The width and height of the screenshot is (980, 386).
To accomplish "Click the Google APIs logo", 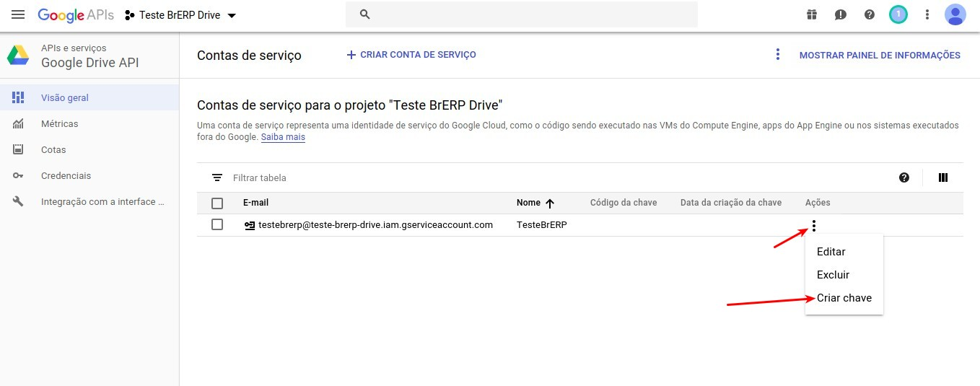I will coord(77,15).
